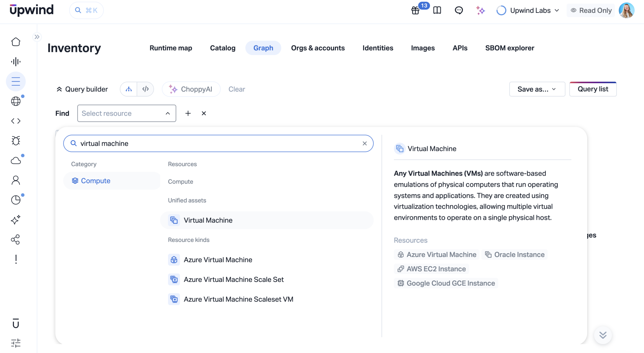Open the APIs tab
This screenshot has height=353, width=644.
[460, 48]
